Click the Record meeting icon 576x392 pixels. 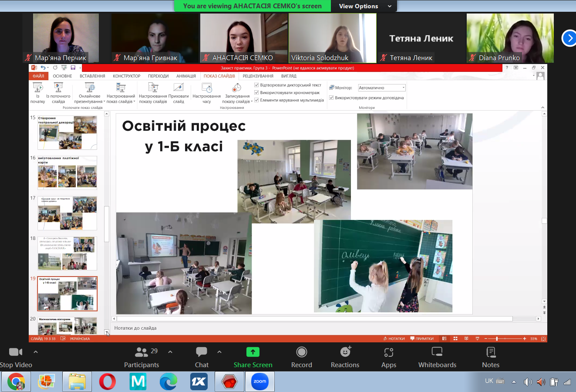[301, 352]
